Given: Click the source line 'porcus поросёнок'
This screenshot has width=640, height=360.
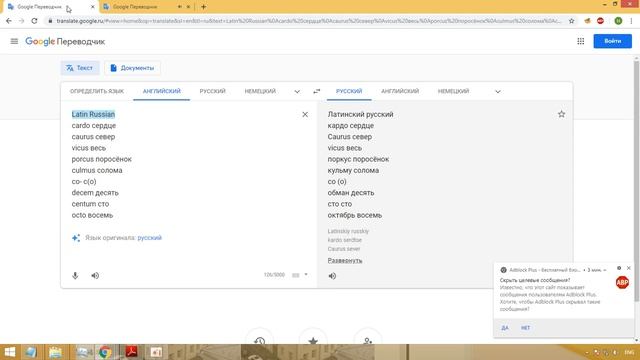Looking at the screenshot, I should coord(102,159).
